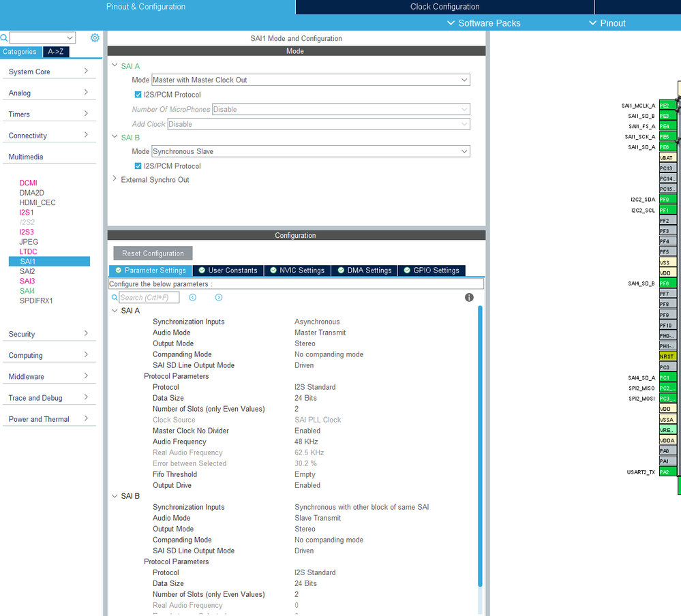Image resolution: width=681 pixels, height=616 pixels.
Task: Click the parameter list vertical scrollbar
Action: tap(480, 447)
